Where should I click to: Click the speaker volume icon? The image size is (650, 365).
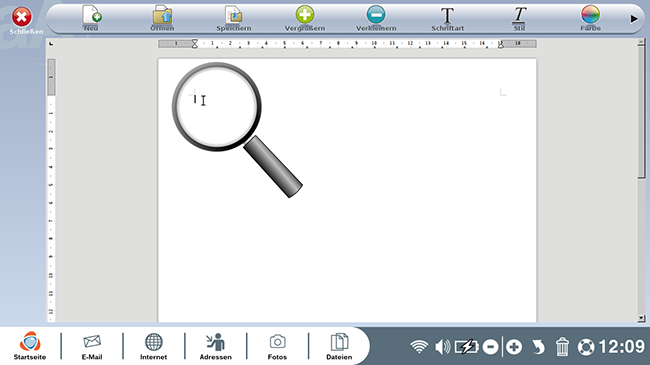(442, 346)
